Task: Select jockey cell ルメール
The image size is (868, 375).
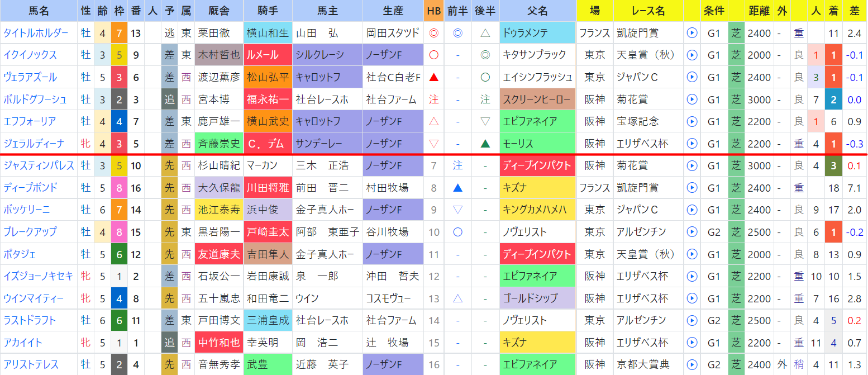Action: pos(268,55)
